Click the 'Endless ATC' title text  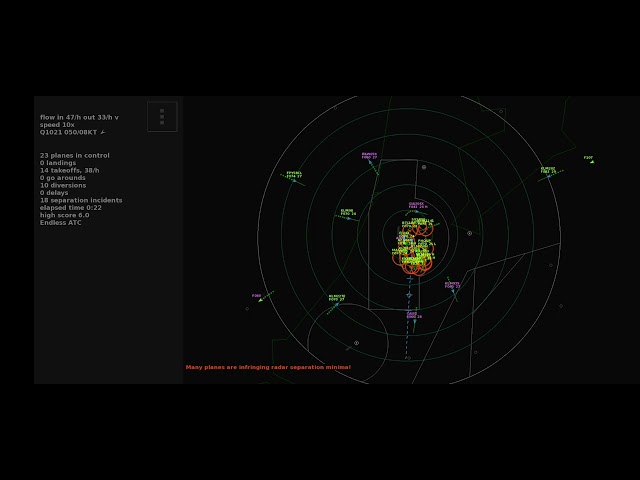(x=60, y=222)
